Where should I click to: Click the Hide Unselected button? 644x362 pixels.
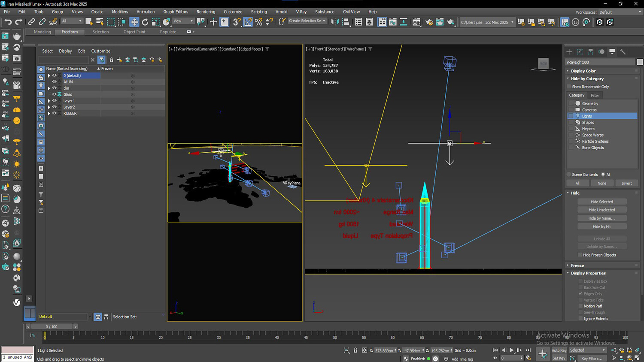pyautogui.click(x=601, y=210)
